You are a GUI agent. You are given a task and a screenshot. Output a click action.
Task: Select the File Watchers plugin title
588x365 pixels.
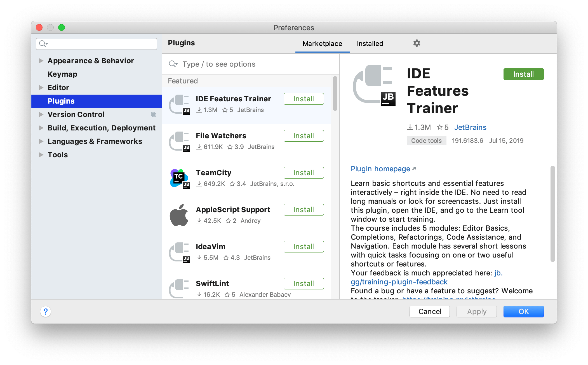[221, 136]
